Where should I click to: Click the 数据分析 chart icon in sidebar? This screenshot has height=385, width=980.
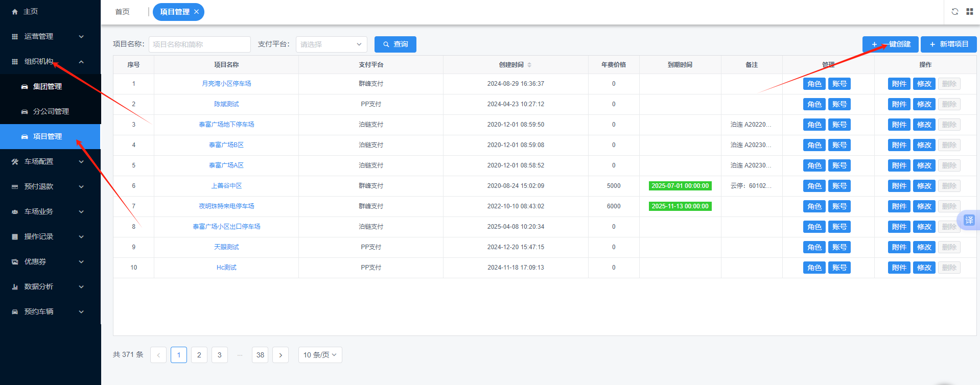coord(15,287)
